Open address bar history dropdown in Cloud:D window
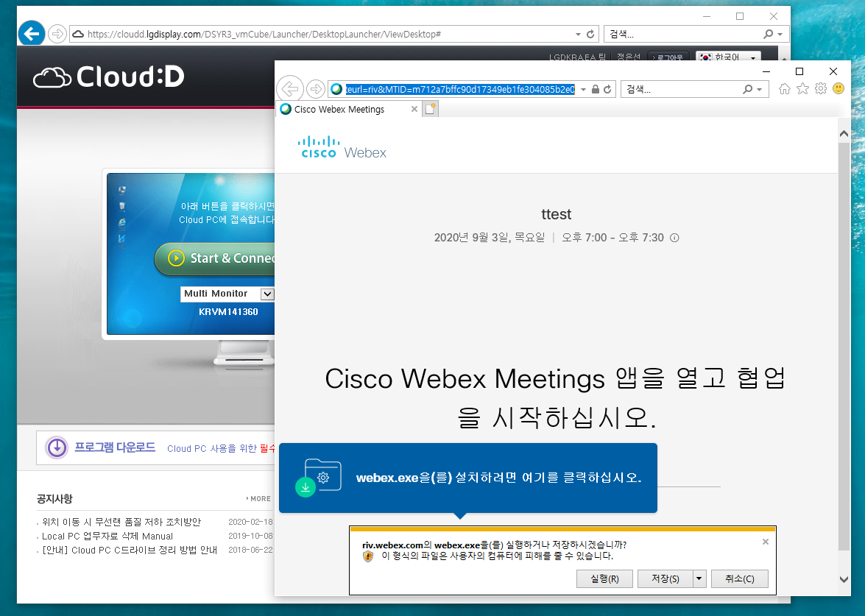The height and width of the screenshot is (616, 865). (578, 34)
